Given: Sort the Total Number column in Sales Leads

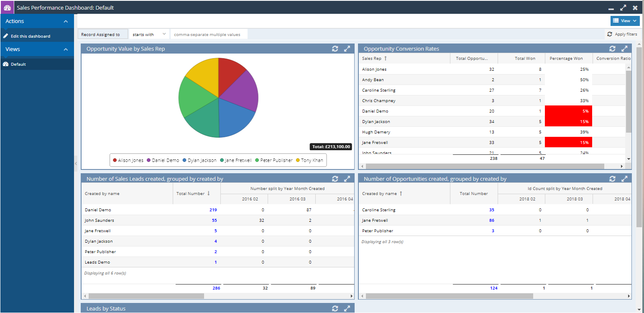Looking at the screenshot, I should pos(209,193).
